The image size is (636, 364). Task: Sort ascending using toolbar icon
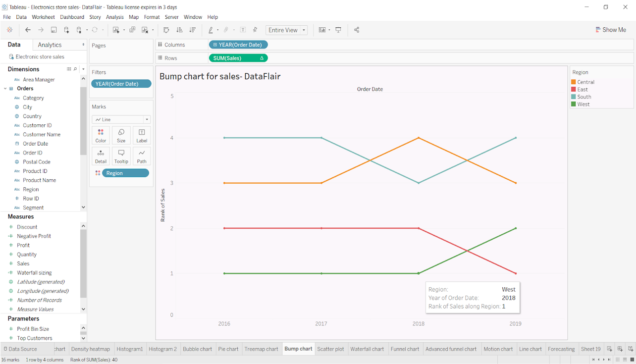point(179,30)
